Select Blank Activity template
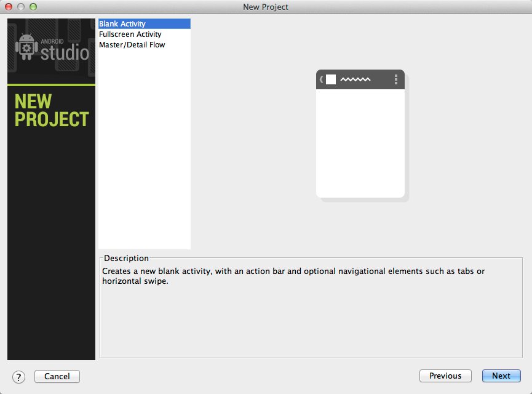The image size is (532, 394). 122,24
